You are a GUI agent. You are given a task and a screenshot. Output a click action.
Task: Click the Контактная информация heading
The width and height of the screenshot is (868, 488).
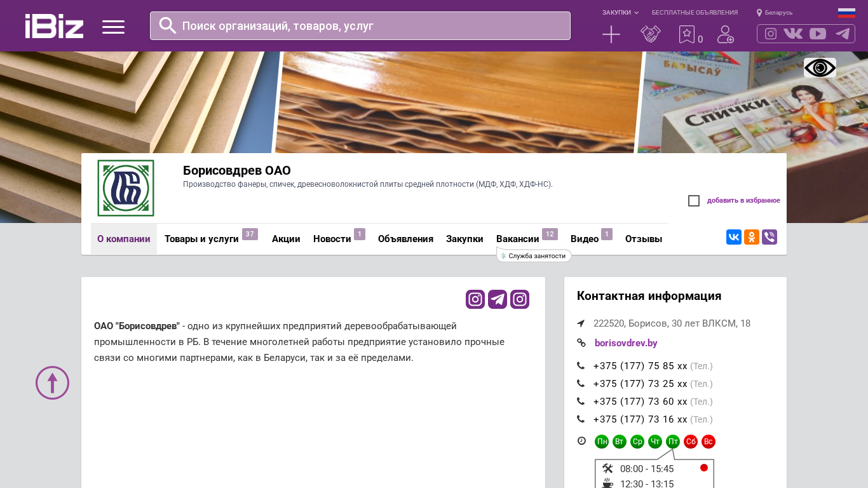[649, 296]
